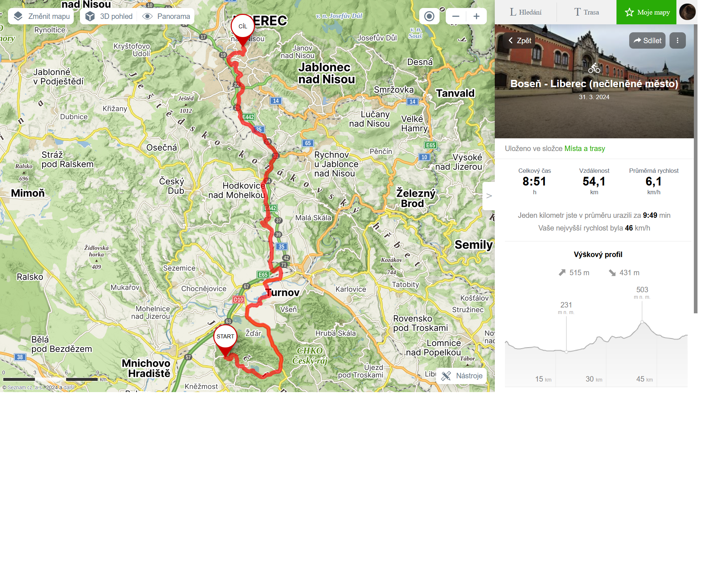Viewport: 728px width, 562px height.
Task: Open the Hledání search tab
Action: 526,12
